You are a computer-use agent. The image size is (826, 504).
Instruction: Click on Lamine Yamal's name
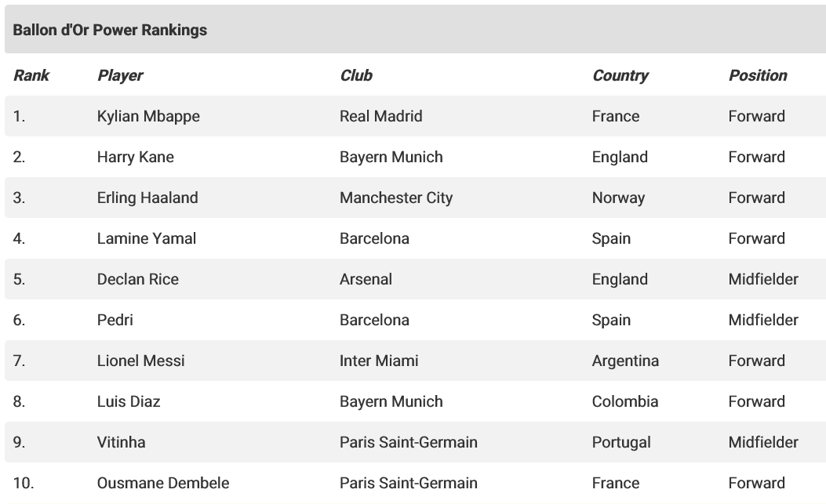pyautogui.click(x=147, y=238)
